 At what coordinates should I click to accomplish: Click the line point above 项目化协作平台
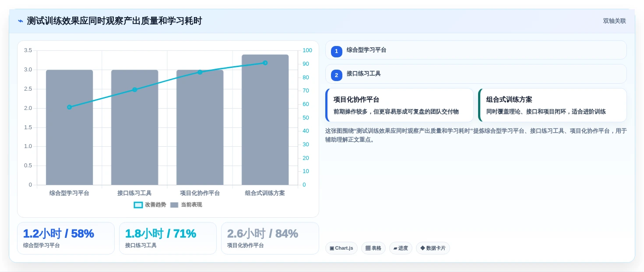(200, 72)
